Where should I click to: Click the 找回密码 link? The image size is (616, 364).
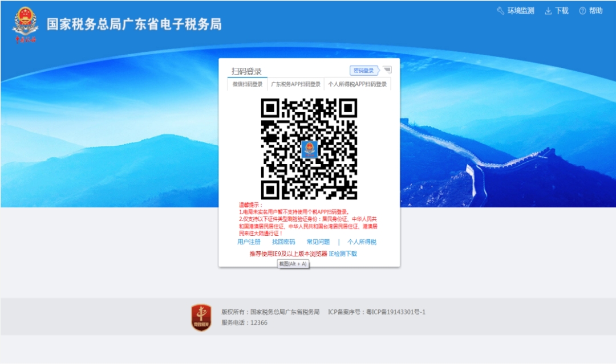click(283, 242)
